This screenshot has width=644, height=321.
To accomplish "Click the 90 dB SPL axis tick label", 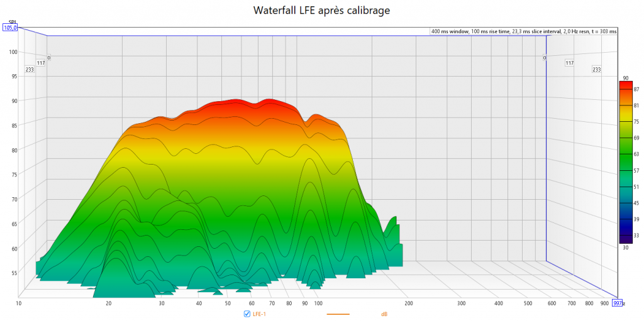I will [x=13, y=101].
